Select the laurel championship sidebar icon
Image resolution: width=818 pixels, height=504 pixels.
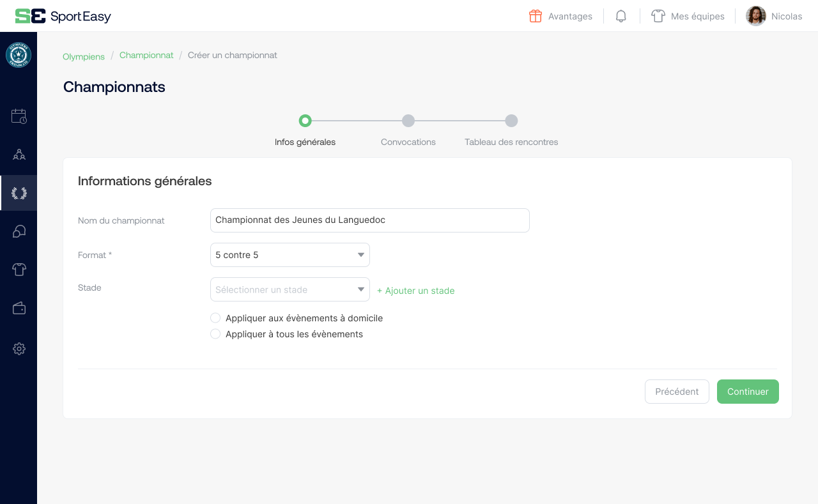19,193
